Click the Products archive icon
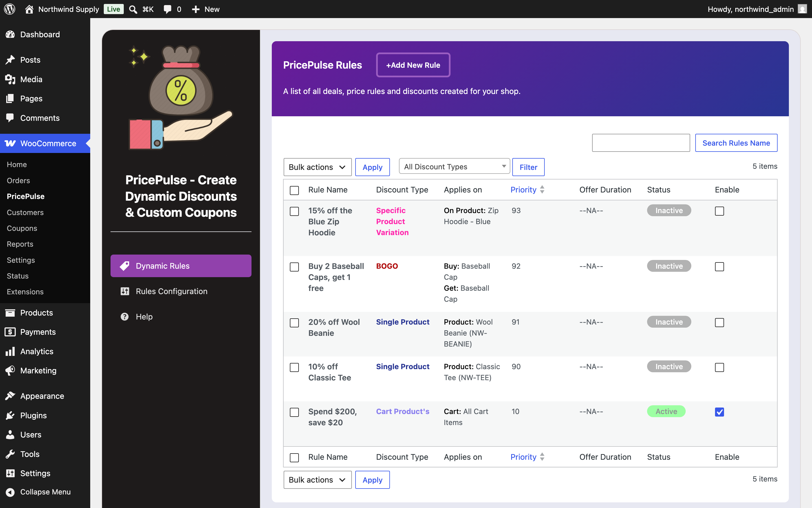The width and height of the screenshot is (812, 508). click(10, 313)
